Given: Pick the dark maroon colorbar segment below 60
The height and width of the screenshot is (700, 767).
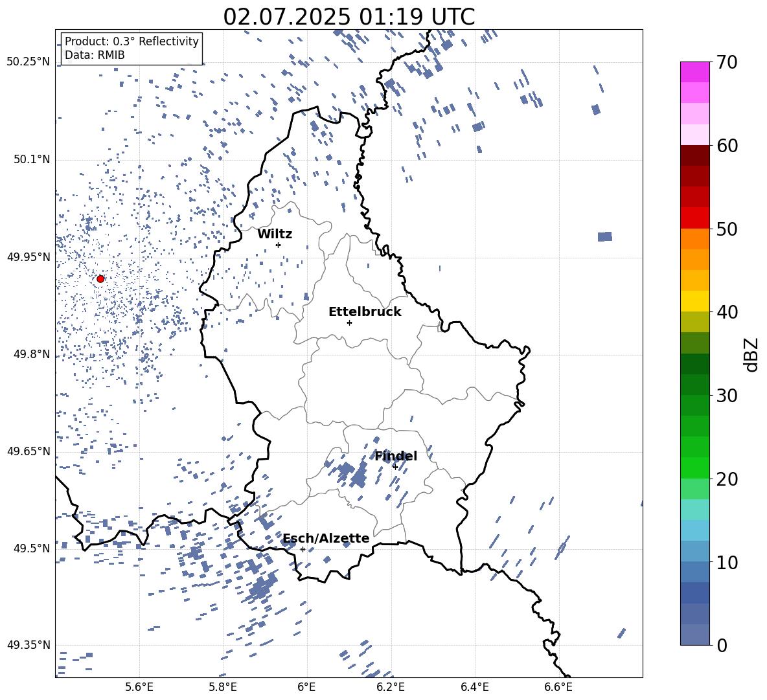Looking at the screenshot, I should tap(695, 155).
